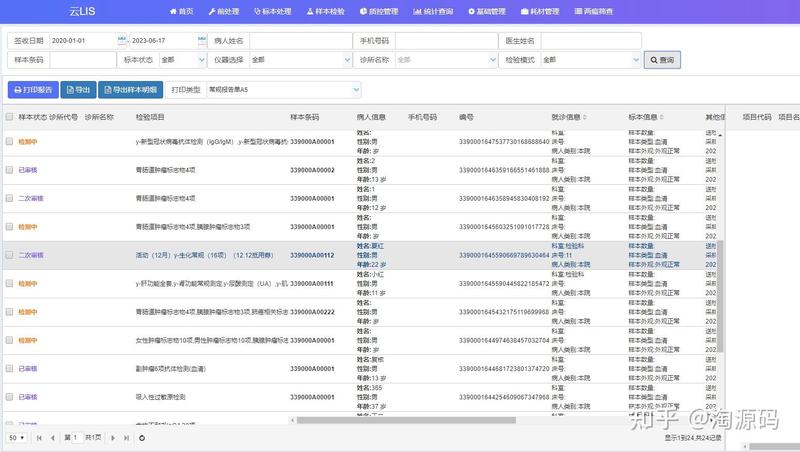Open the page size 50 dropdown
The image size is (800, 452).
pos(18,438)
